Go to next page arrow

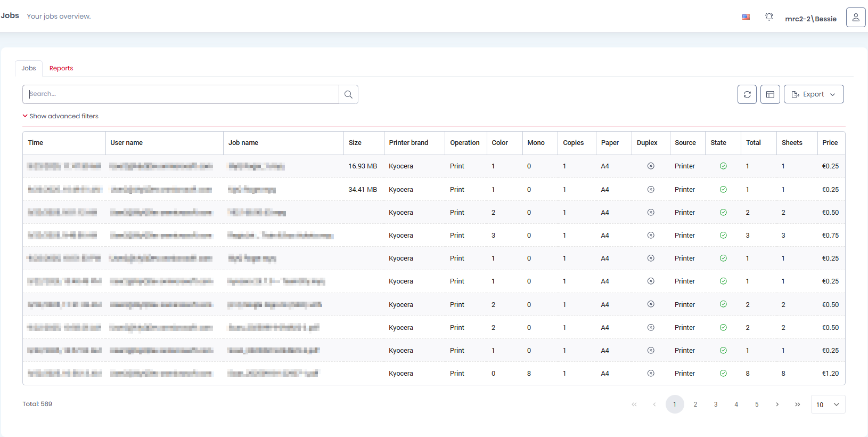click(x=777, y=404)
